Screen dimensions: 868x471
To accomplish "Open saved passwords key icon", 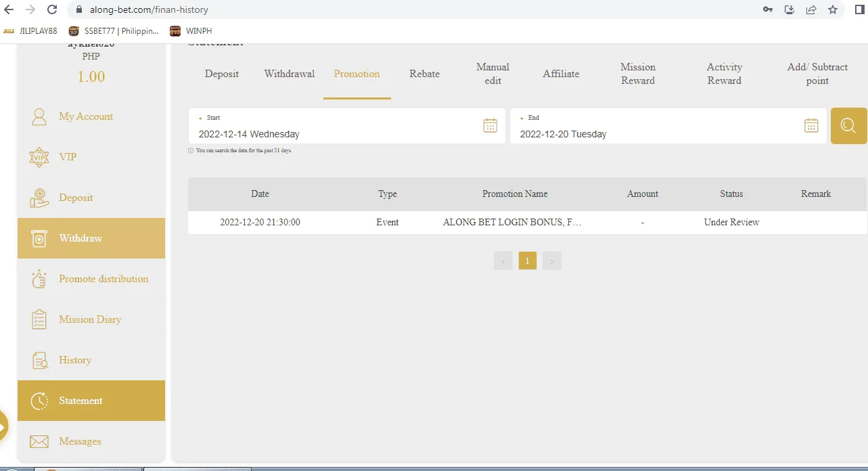I will pos(768,9).
